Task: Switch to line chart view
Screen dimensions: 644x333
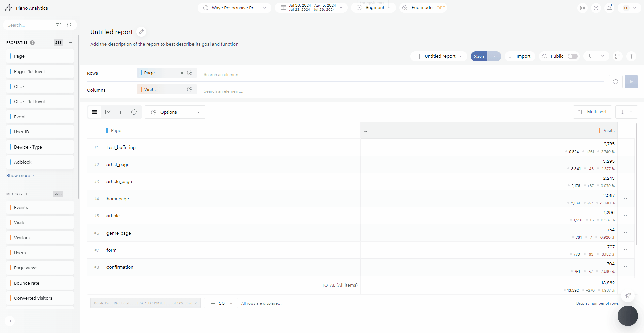Action: tap(108, 112)
